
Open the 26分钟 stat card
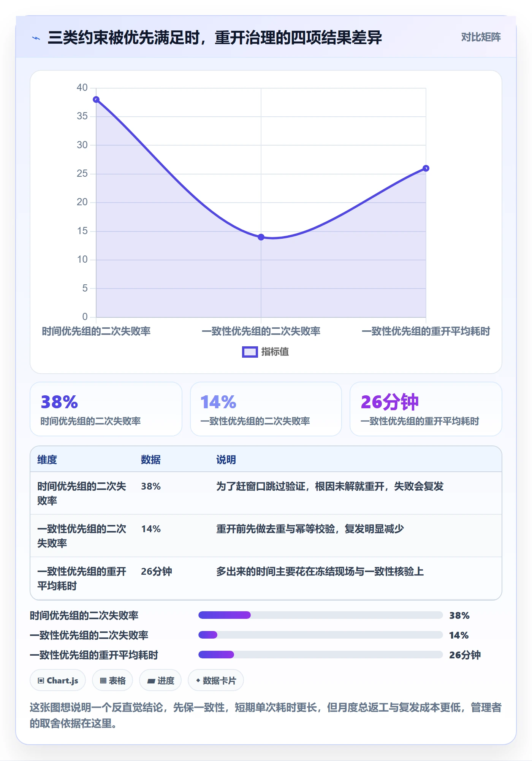[426, 409]
